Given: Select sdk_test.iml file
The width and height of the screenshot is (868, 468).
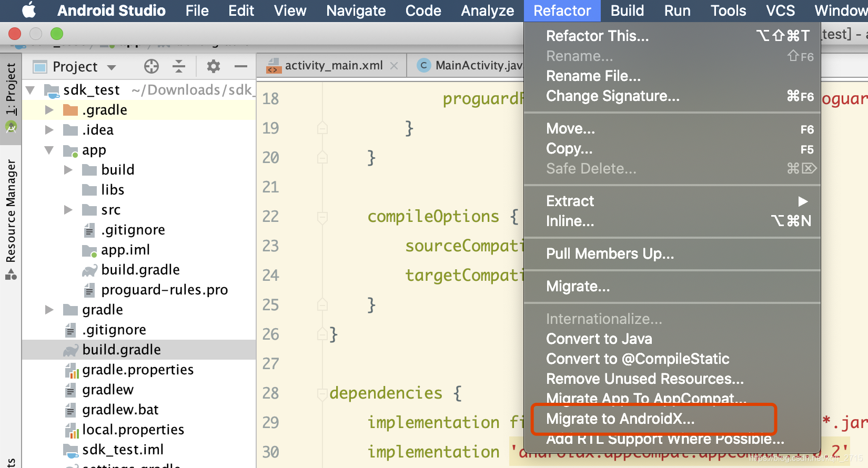Looking at the screenshot, I should tap(123, 450).
